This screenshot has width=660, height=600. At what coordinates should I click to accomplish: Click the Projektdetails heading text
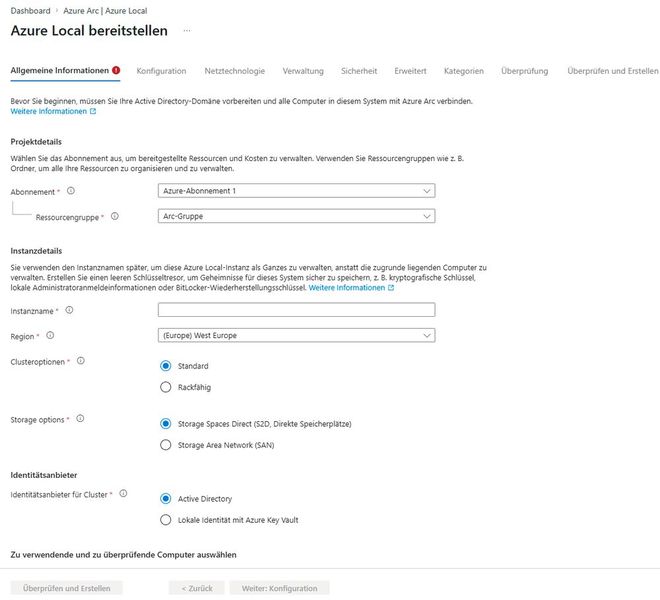[x=36, y=142]
